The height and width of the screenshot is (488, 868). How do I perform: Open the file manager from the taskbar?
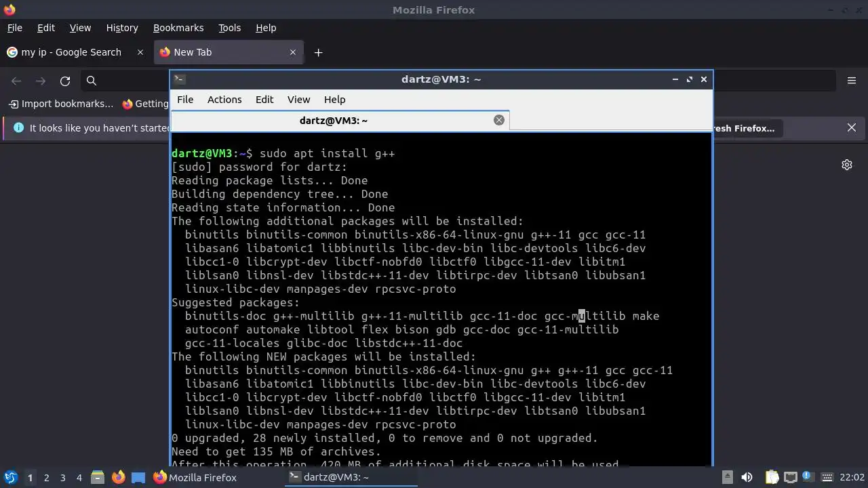(98, 477)
